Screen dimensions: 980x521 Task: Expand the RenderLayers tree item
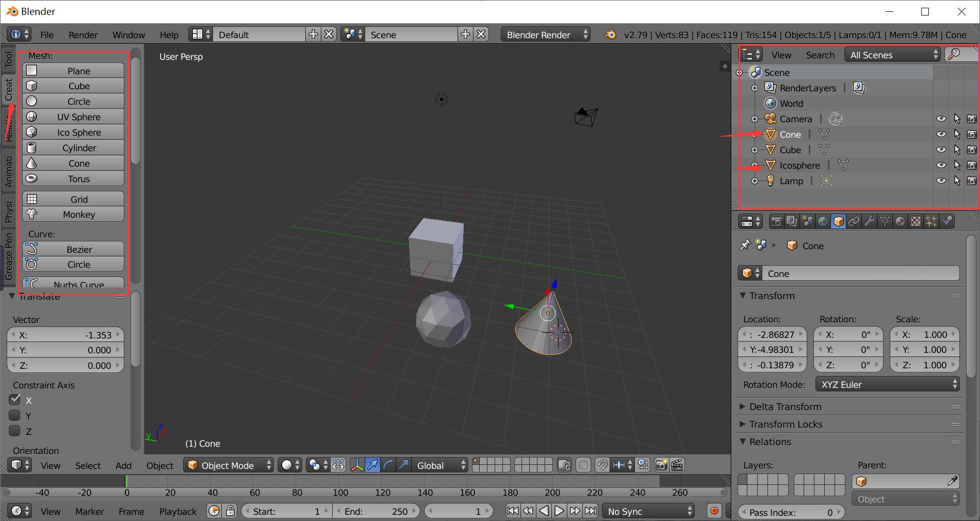(755, 88)
